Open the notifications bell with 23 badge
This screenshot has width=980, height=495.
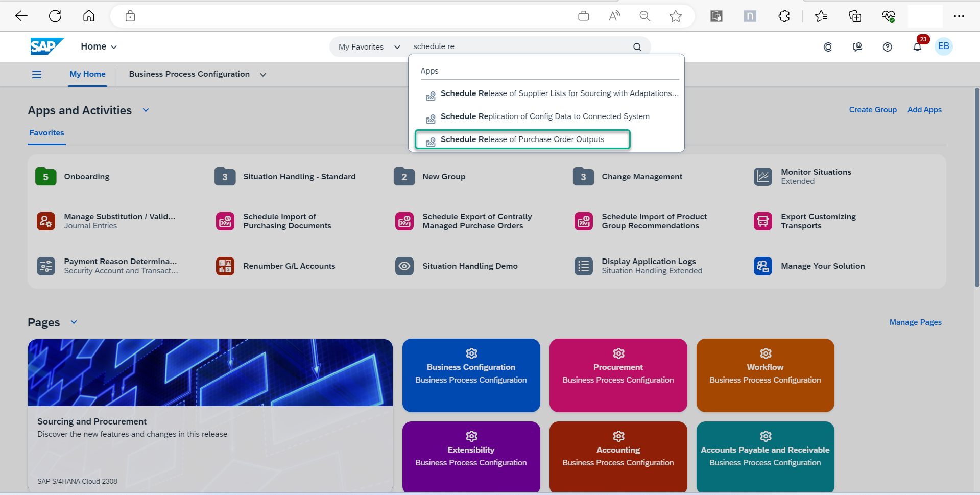pyautogui.click(x=918, y=46)
